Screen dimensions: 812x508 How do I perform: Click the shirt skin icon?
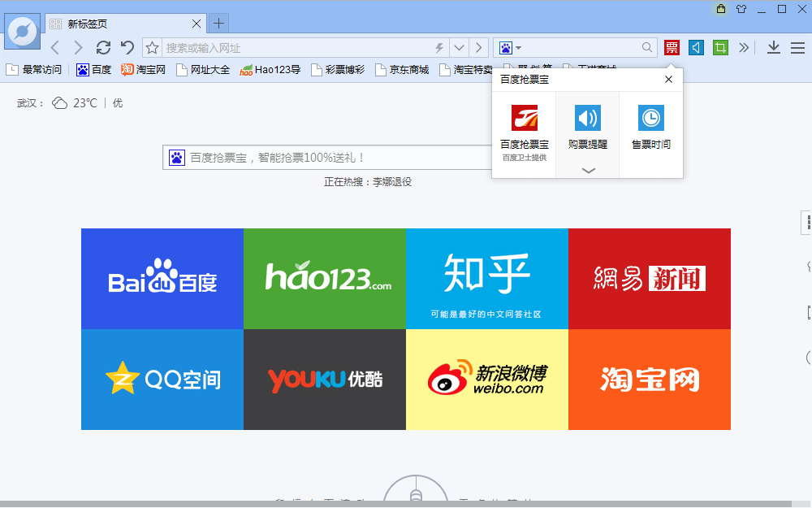(741, 9)
